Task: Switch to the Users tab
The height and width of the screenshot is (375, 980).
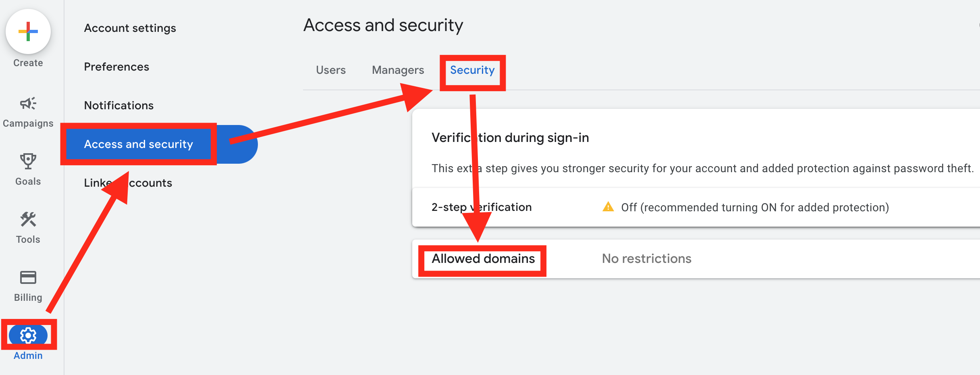Action: 330,70
